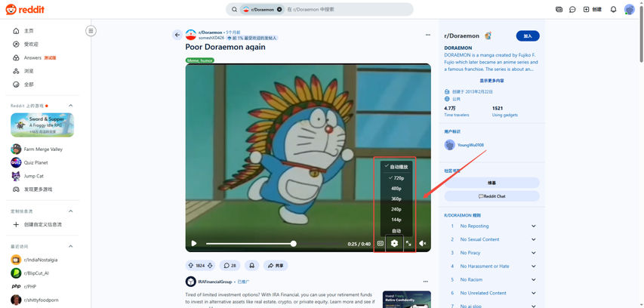Open the notifications bell
The image size is (644, 308).
pyautogui.click(x=613, y=10)
